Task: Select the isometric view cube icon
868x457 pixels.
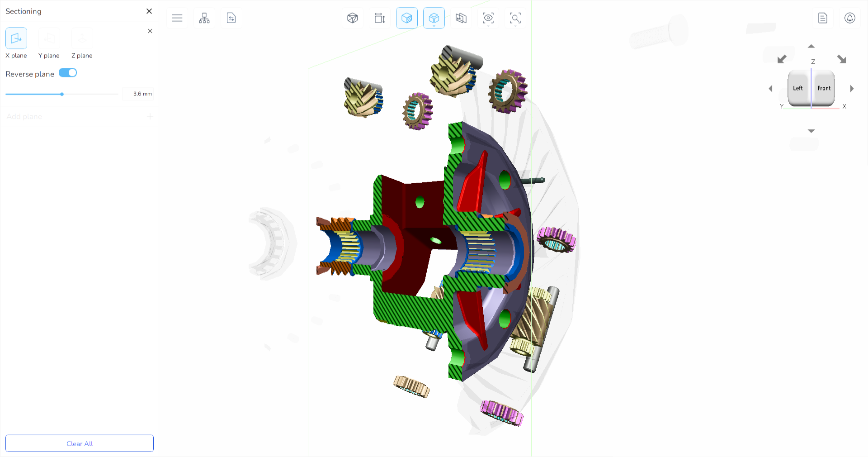Action: coord(353,18)
